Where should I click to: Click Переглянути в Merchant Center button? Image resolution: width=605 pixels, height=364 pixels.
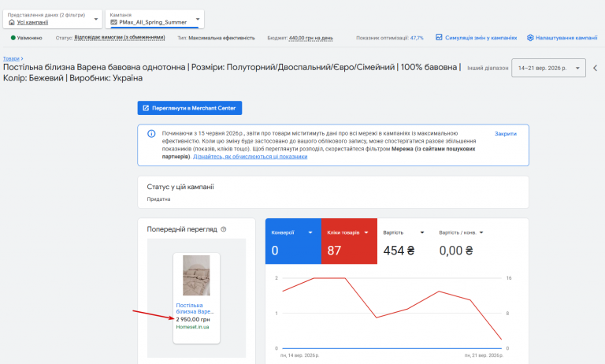click(189, 108)
